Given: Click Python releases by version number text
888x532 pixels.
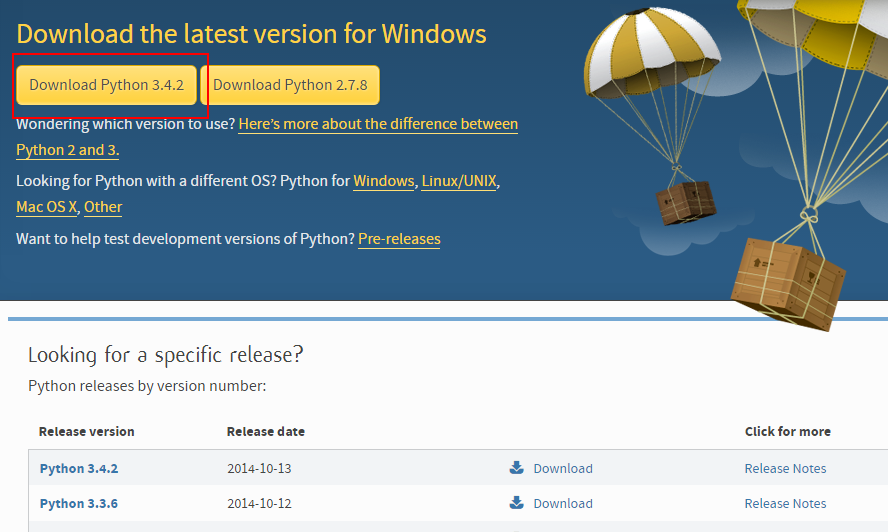Looking at the screenshot, I should (x=147, y=386).
